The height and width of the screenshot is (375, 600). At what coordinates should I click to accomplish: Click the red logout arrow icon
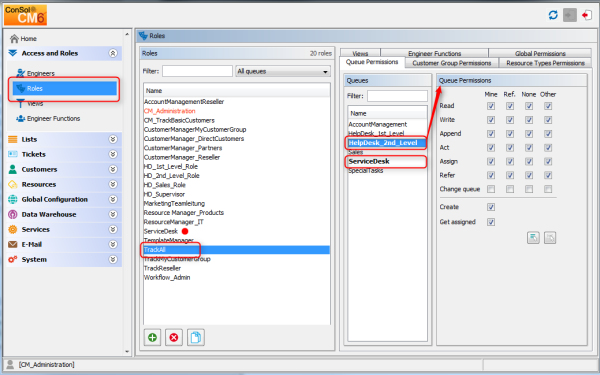586,15
